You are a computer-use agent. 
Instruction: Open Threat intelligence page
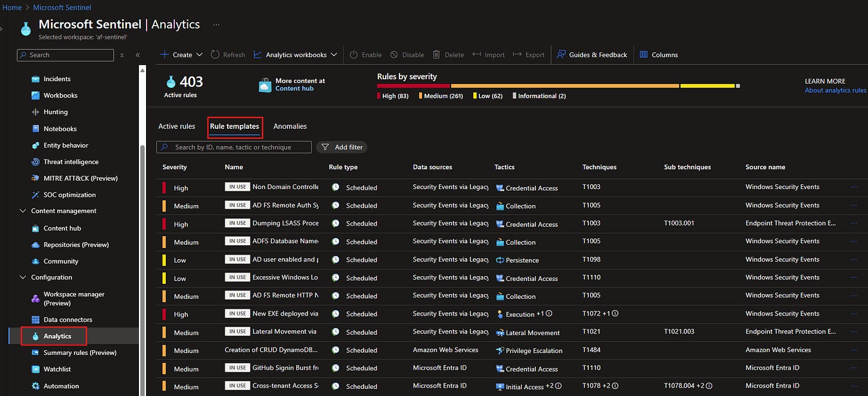point(71,162)
